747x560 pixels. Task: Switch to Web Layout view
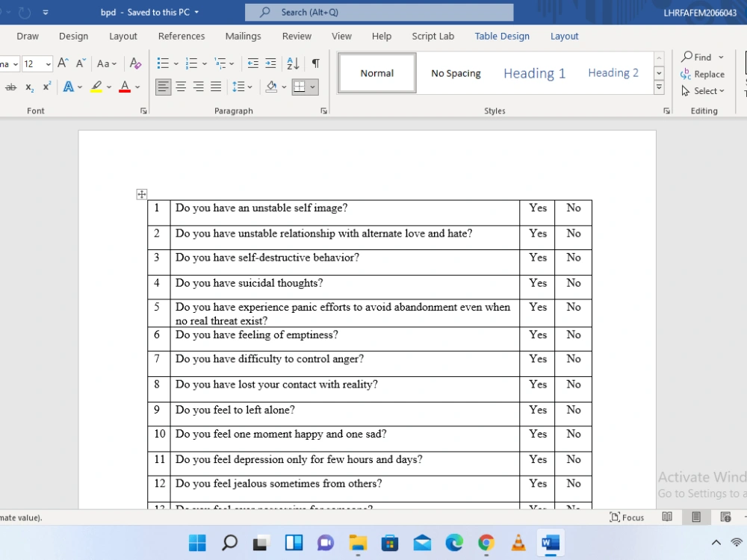(x=725, y=517)
